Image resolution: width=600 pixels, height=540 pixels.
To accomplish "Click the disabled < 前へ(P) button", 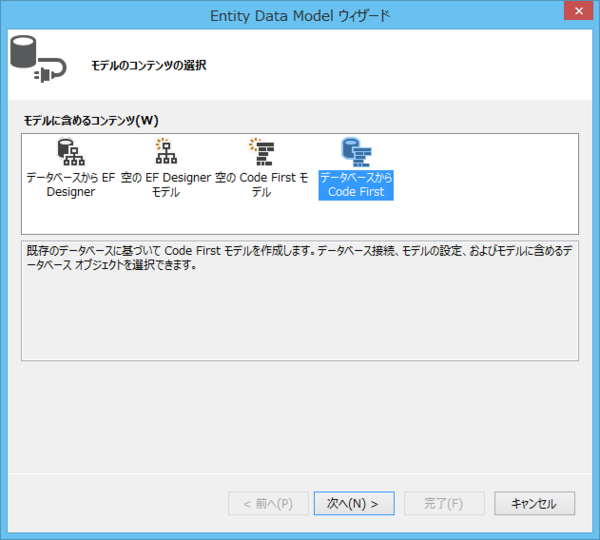I will click(x=268, y=503).
